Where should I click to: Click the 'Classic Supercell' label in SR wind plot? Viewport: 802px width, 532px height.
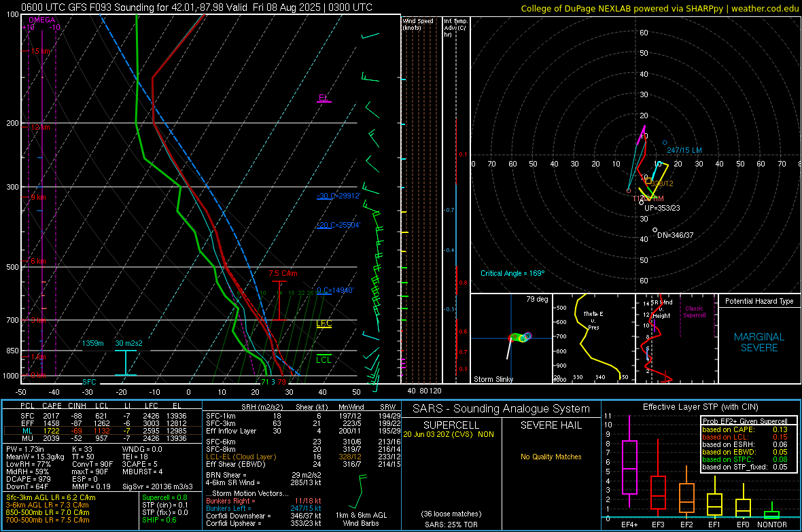pos(694,312)
